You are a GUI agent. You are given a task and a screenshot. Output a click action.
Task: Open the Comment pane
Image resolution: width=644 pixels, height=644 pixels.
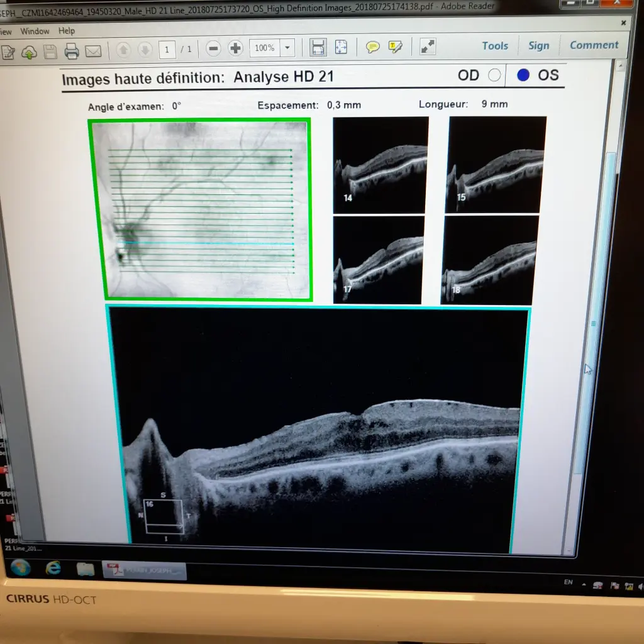coord(594,45)
